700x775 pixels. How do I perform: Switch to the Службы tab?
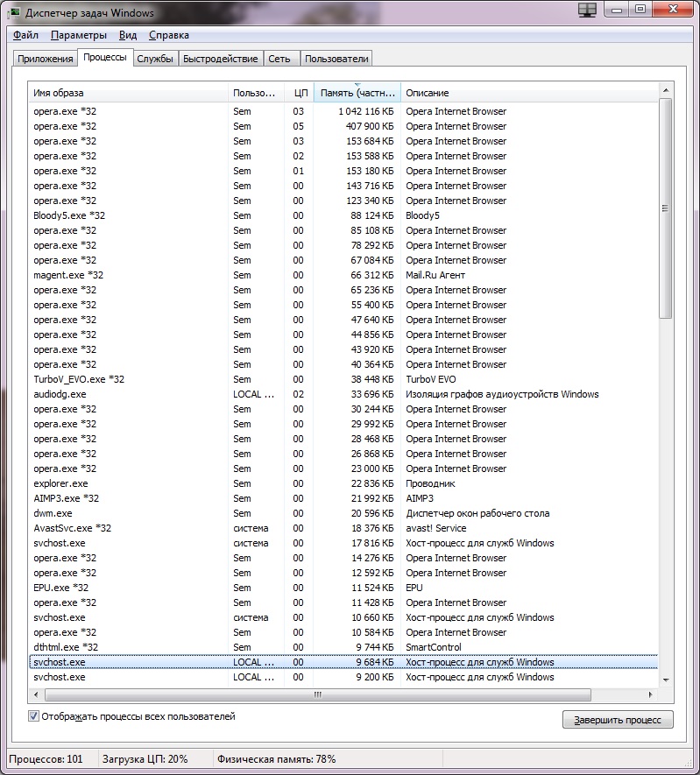[x=155, y=59]
